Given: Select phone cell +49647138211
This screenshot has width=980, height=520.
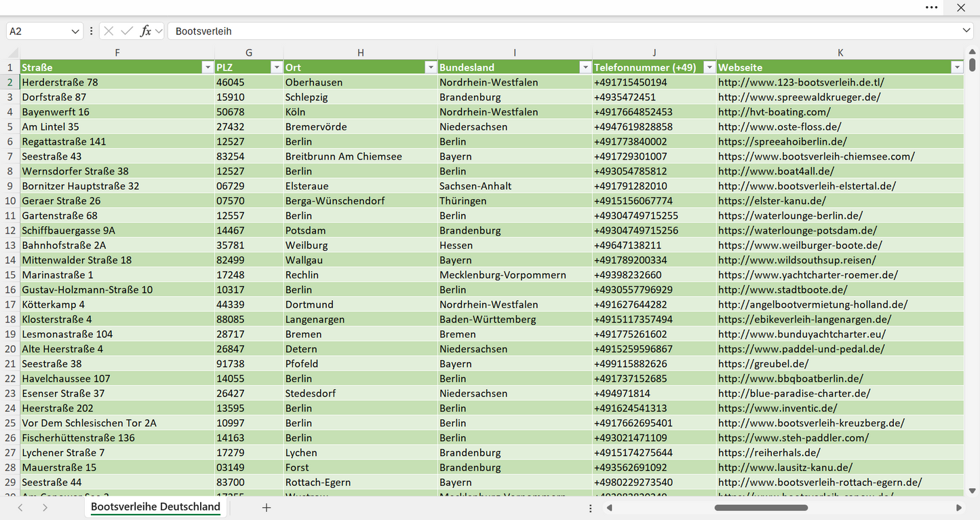Looking at the screenshot, I should click(654, 245).
